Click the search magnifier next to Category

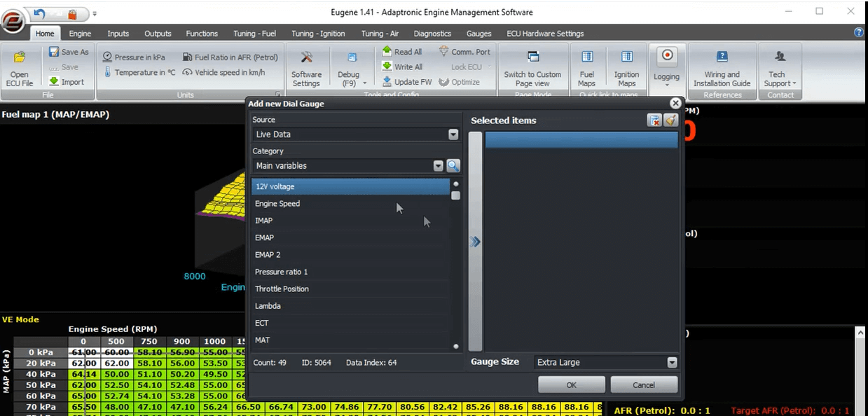[453, 166]
